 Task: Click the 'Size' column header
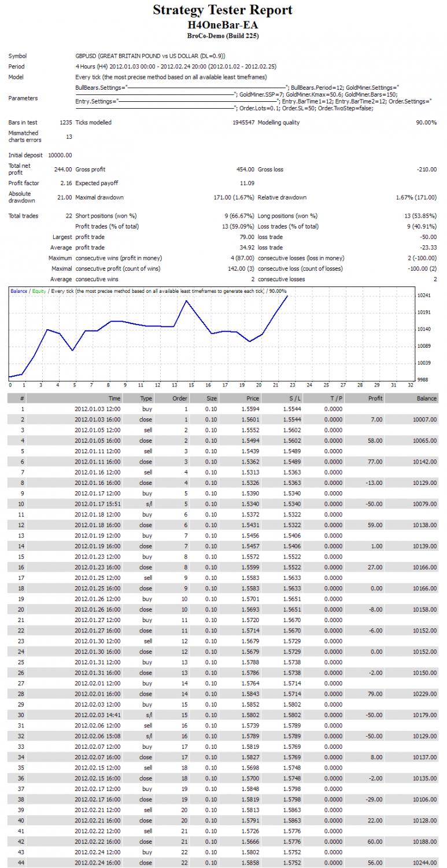(x=212, y=398)
